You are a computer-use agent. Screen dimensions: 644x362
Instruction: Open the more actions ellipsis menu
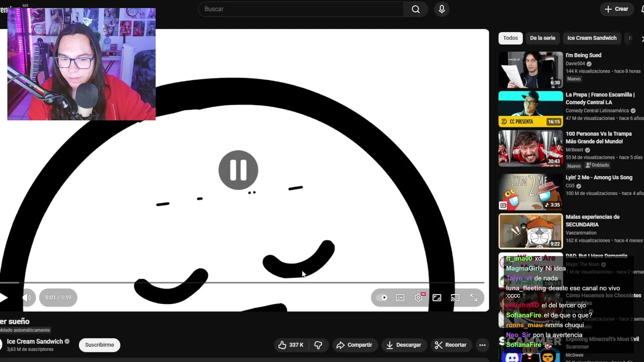[482, 345]
